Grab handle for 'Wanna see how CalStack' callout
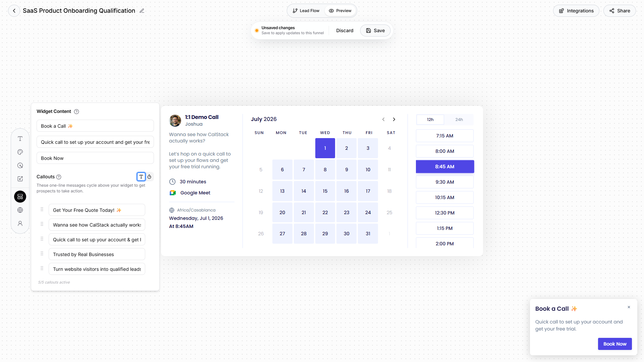 click(42, 224)
